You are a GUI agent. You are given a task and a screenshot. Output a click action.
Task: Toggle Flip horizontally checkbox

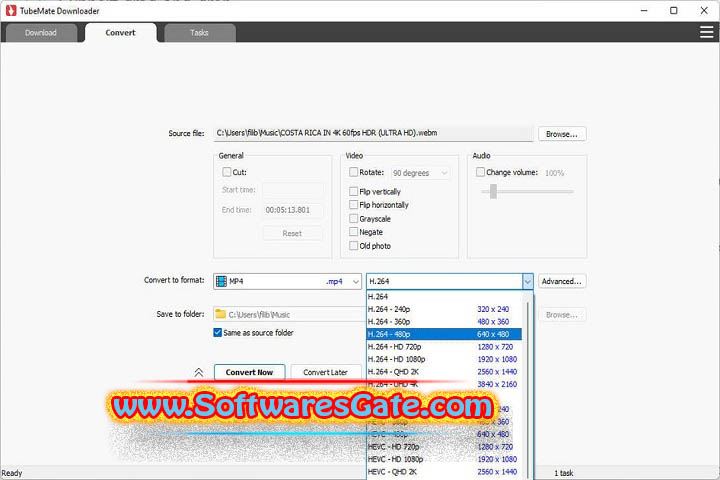point(354,204)
